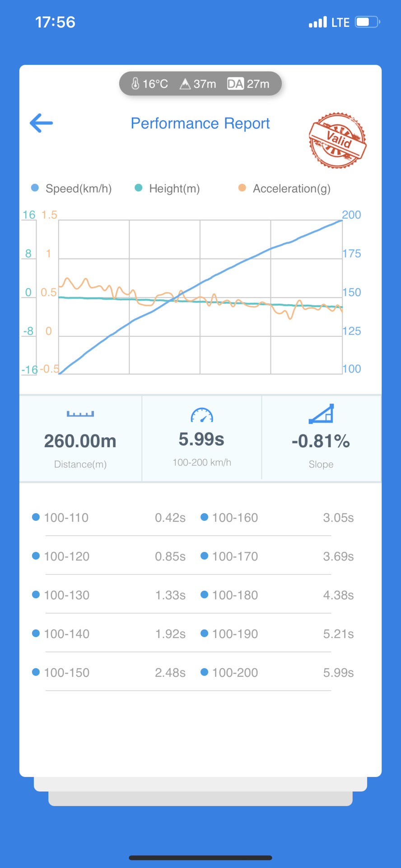Tap the thermometer temperature icon
This screenshot has height=868, width=401.
click(x=135, y=84)
